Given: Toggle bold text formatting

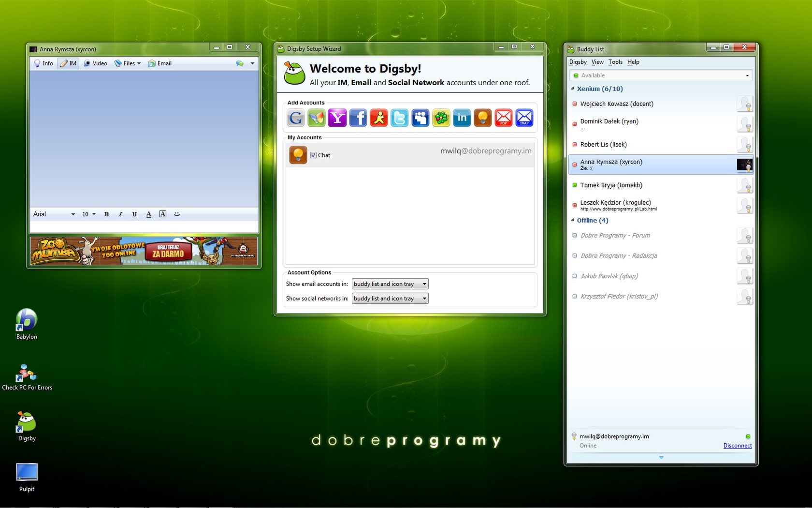Looking at the screenshot, I should [x=106, y=214].
